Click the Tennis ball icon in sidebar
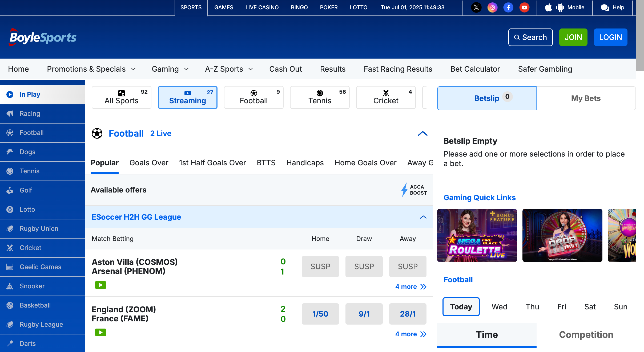Viewport: 644px width, 352px height. (10, 171)
